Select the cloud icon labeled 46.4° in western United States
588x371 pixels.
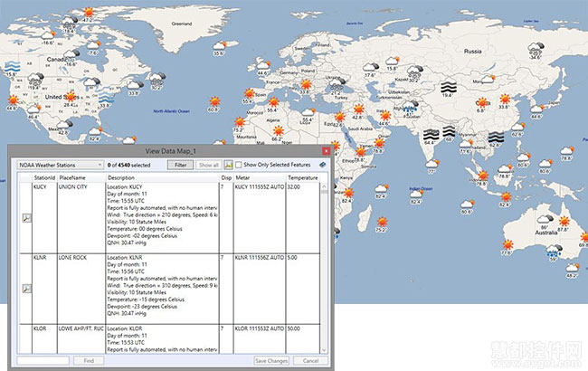33,109
